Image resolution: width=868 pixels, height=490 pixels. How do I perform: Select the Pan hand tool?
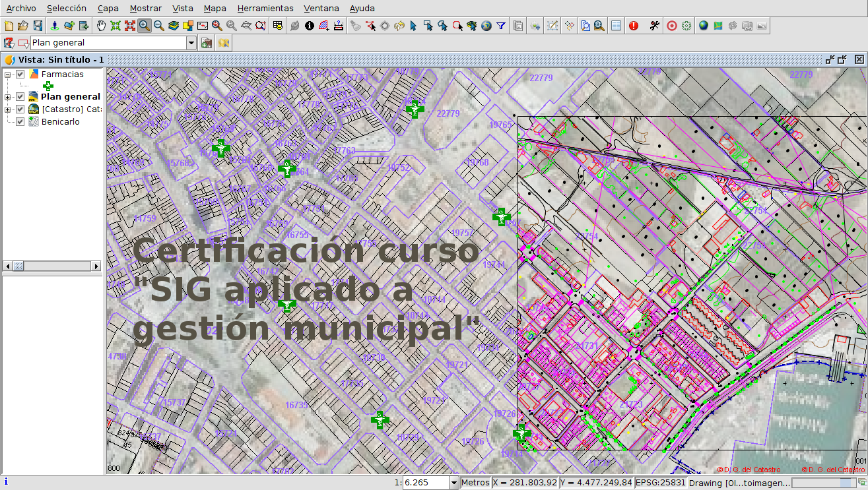pos(101,26)
